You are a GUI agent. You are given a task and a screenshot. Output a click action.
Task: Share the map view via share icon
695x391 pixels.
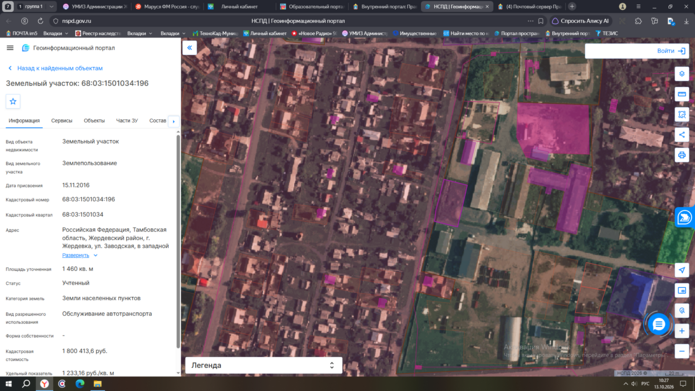point(682,135)
